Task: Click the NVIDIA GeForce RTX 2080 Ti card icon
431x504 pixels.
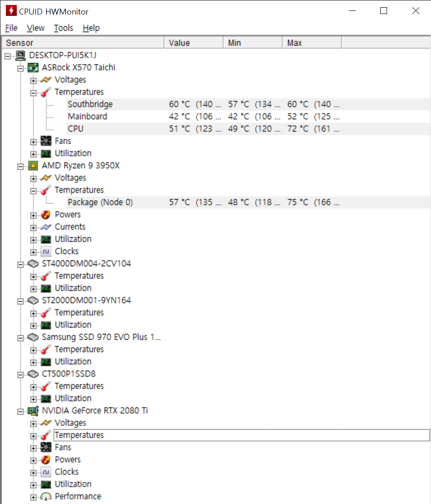Action: (33, 411)
